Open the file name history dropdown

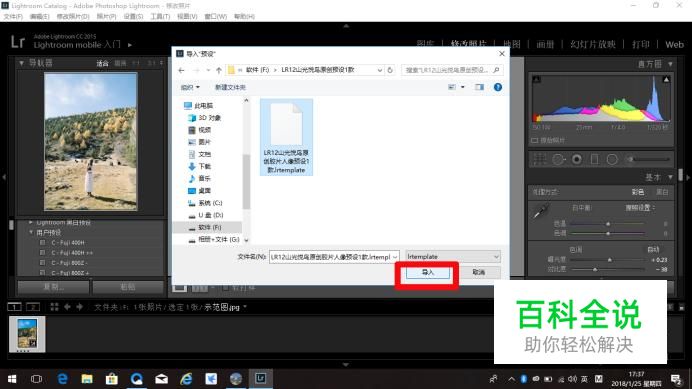click(395, 257)
